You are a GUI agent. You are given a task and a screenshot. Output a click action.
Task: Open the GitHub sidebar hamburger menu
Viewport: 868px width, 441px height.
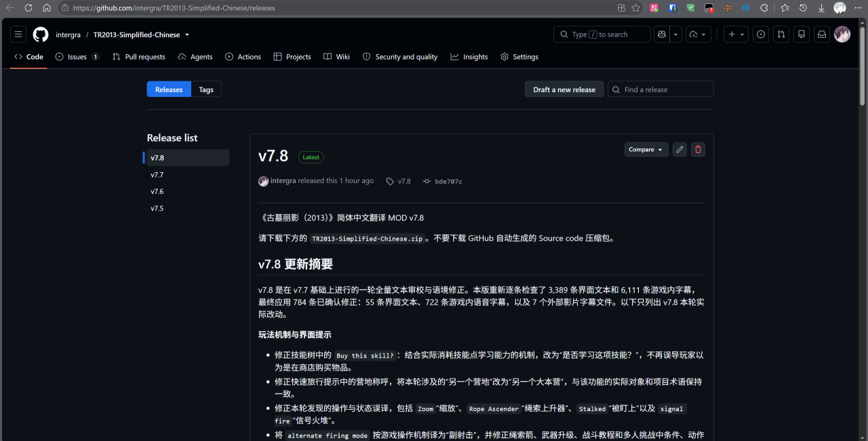(18, 35)
